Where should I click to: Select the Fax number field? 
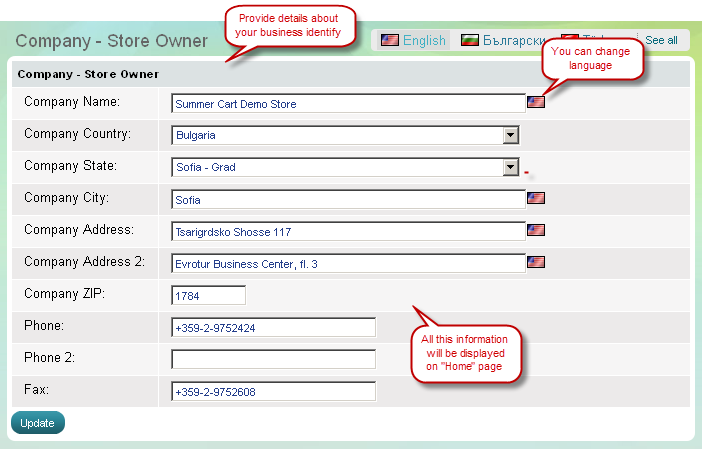(273, 391)
